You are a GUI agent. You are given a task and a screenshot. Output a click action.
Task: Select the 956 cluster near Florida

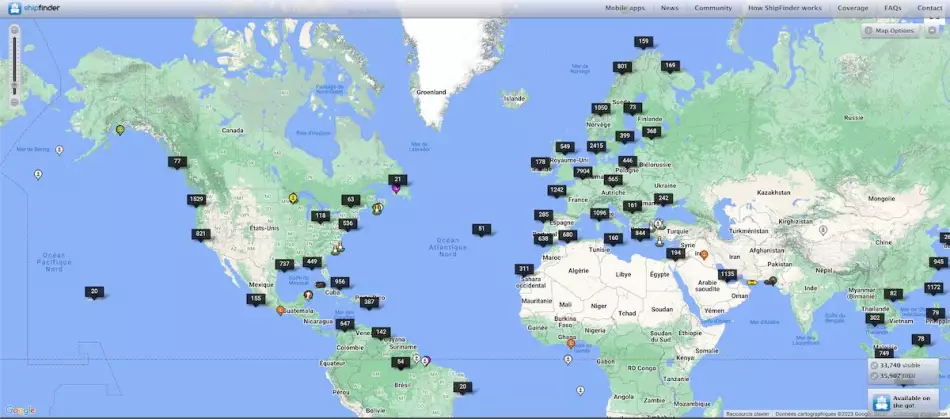(x=340, y=282)
